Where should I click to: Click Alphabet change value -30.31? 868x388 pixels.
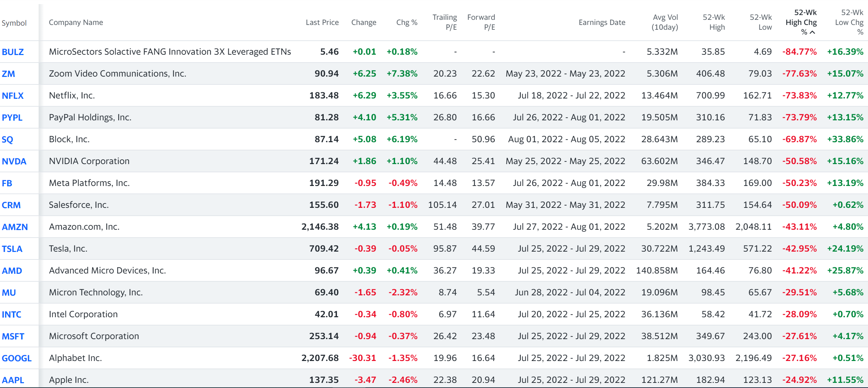[363, 358]
